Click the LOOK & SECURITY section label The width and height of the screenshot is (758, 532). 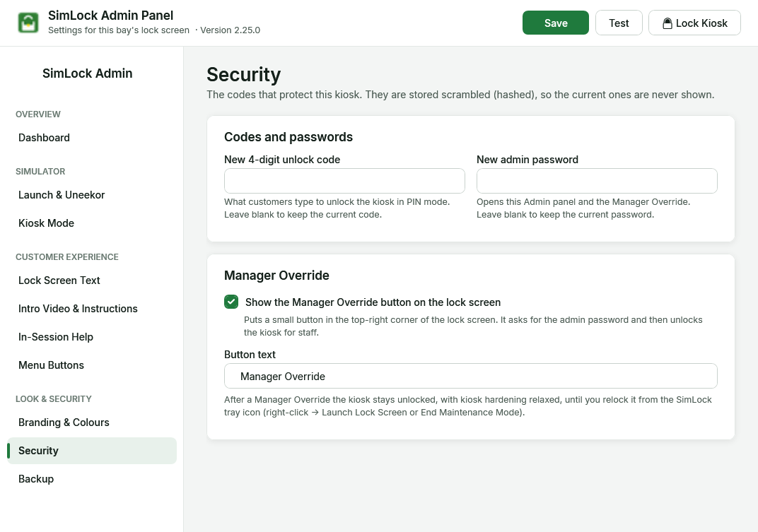click(54, 399)
